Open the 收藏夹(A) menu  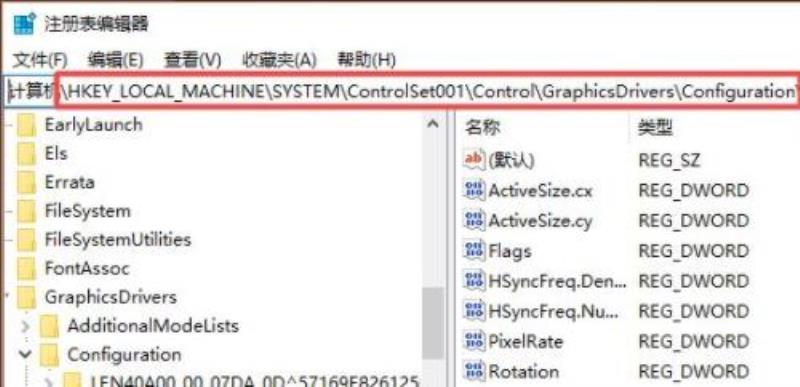tap(279, 61)
